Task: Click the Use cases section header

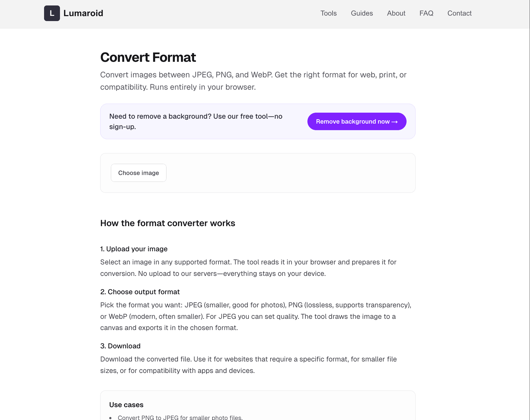Action: 126,405
